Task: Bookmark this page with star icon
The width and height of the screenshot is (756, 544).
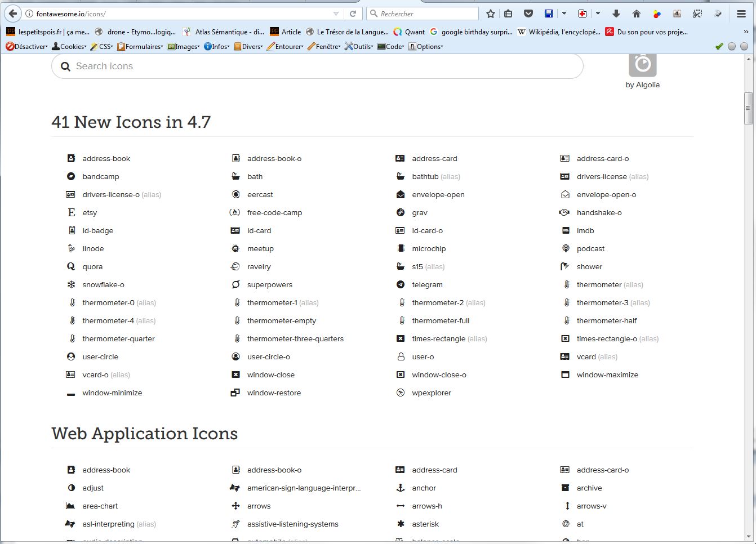Action: click(x=491, y=14)
